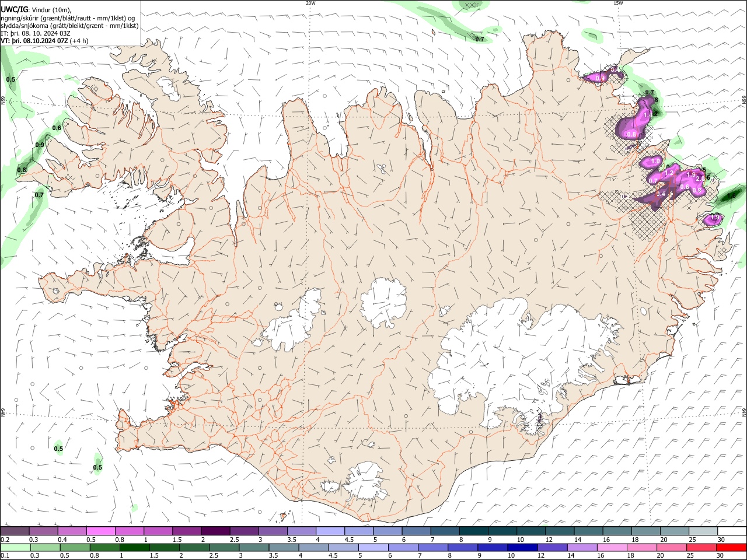Select the white 30 swatch in upper legend

tap(732, 531)
